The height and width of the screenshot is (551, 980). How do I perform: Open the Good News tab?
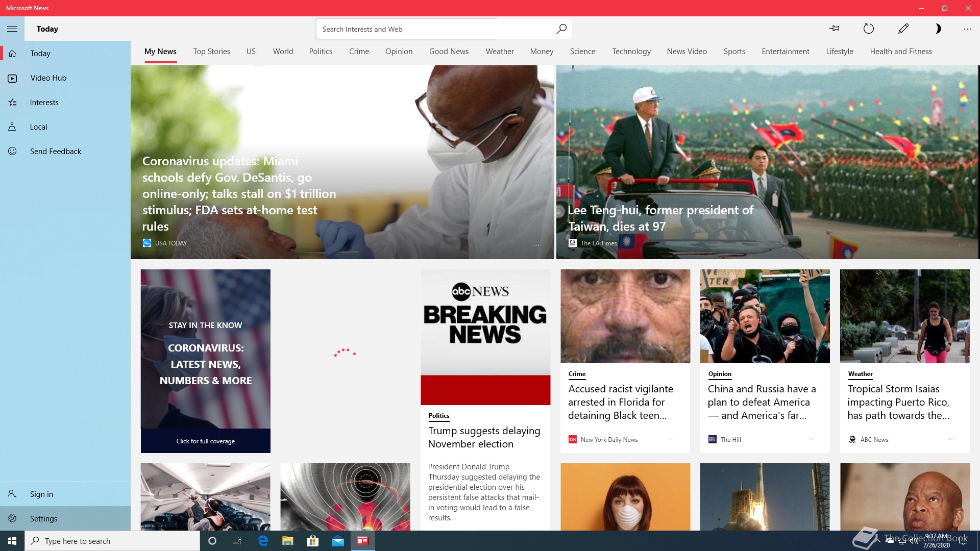(x=449, y=52)
